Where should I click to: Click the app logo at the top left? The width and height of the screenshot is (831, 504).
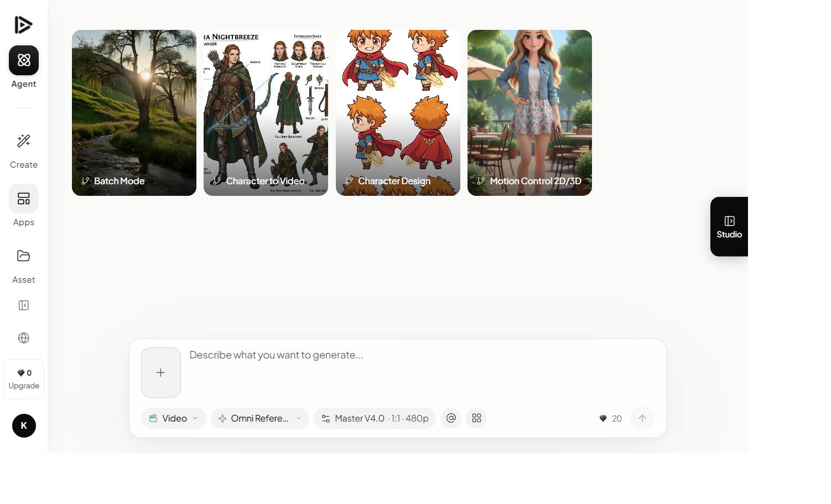23,24
